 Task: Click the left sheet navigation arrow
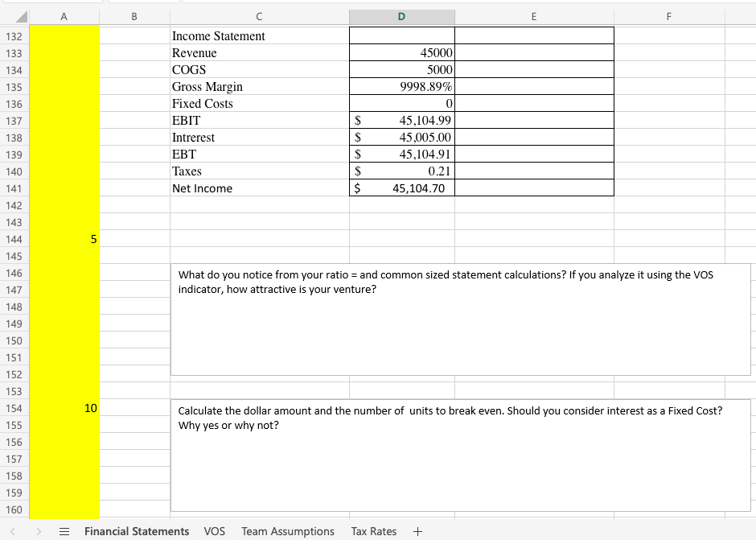pos(11,531)
